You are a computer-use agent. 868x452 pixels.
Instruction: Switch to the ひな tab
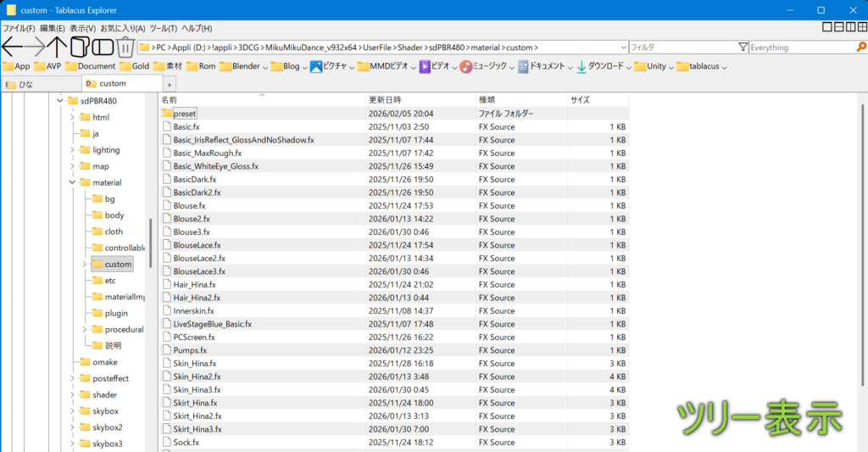(25, 84)
